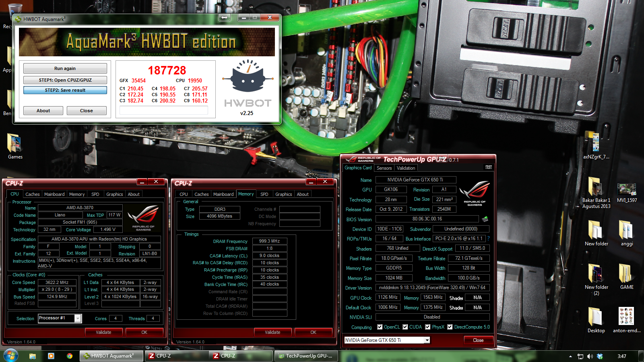Click the DRAM Frequency value 999.3 MHz
This screenshot has width=644, height=362.
coord(270,241)
